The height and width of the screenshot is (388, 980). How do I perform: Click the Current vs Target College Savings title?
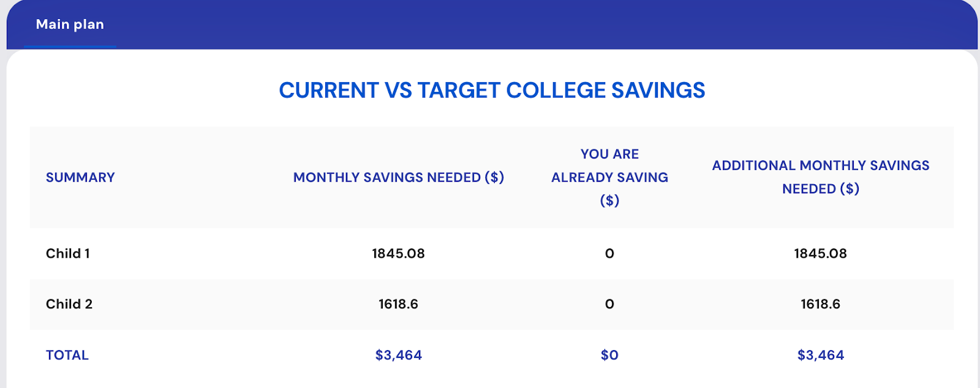click(492, 91)
